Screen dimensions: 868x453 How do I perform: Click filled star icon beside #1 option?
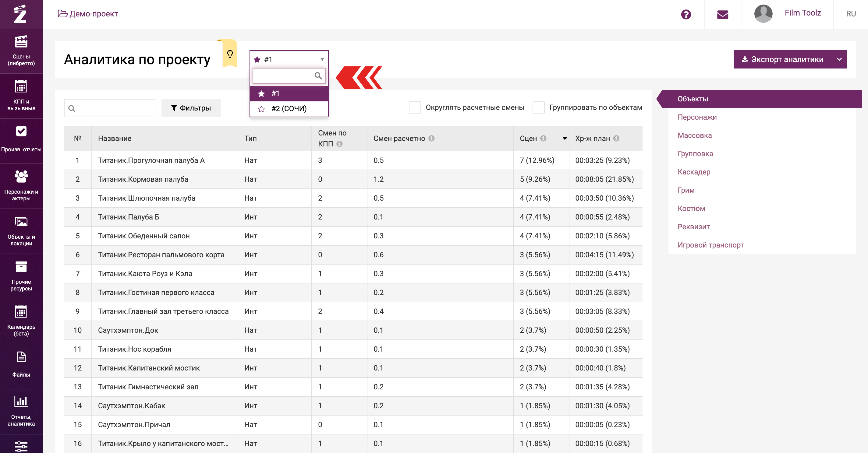click(x=261, y=94)
